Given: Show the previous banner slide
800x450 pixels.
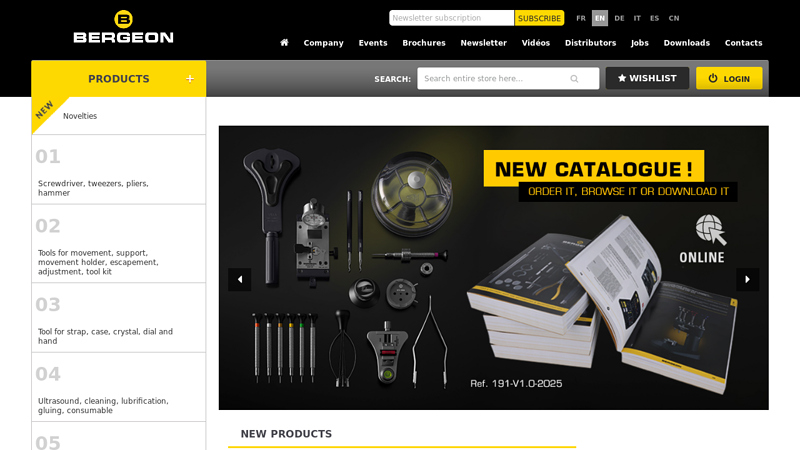Looking at the screenshot, I should pos(239,279).
